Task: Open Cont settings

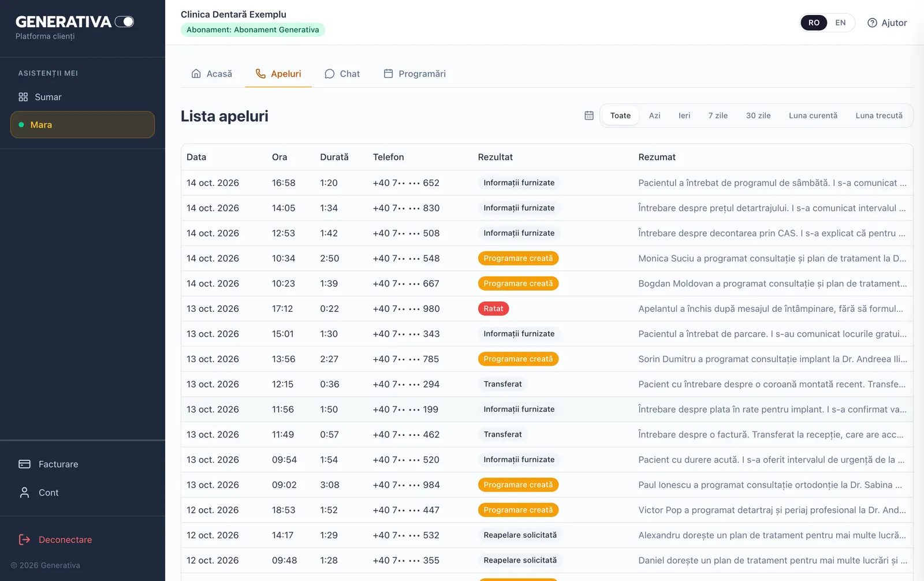Action: pyautogui.click(x=83, y=493)
